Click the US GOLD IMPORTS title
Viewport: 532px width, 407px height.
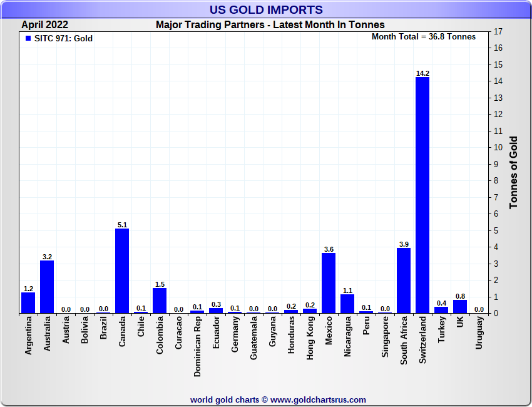[266, 9]
